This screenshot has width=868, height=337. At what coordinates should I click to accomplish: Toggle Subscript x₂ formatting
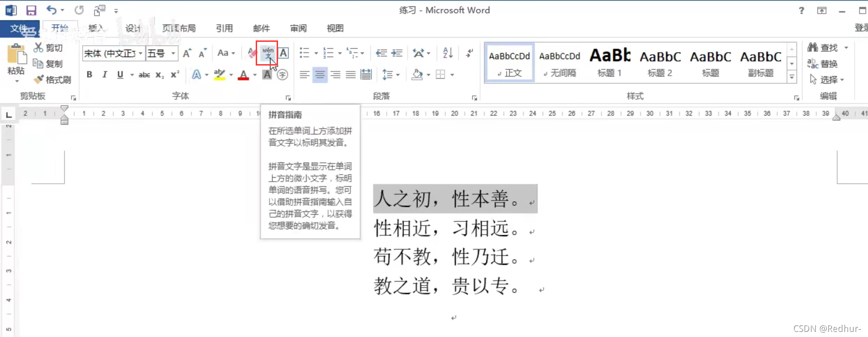point(159,74)
